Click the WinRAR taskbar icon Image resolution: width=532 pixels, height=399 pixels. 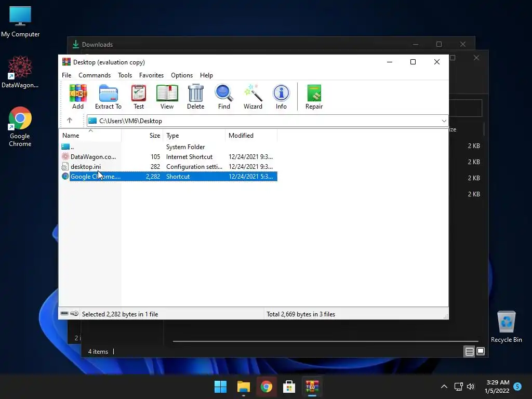(312, 387)
